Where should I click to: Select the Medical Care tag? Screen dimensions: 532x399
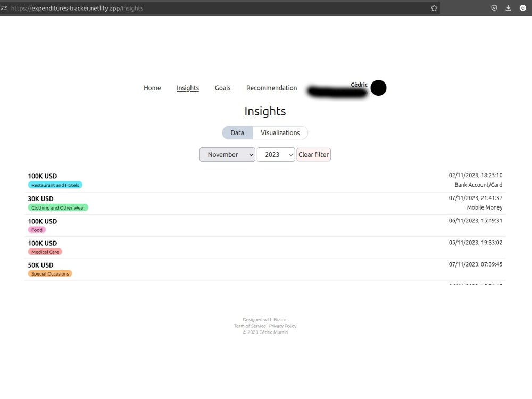[45, 252]
